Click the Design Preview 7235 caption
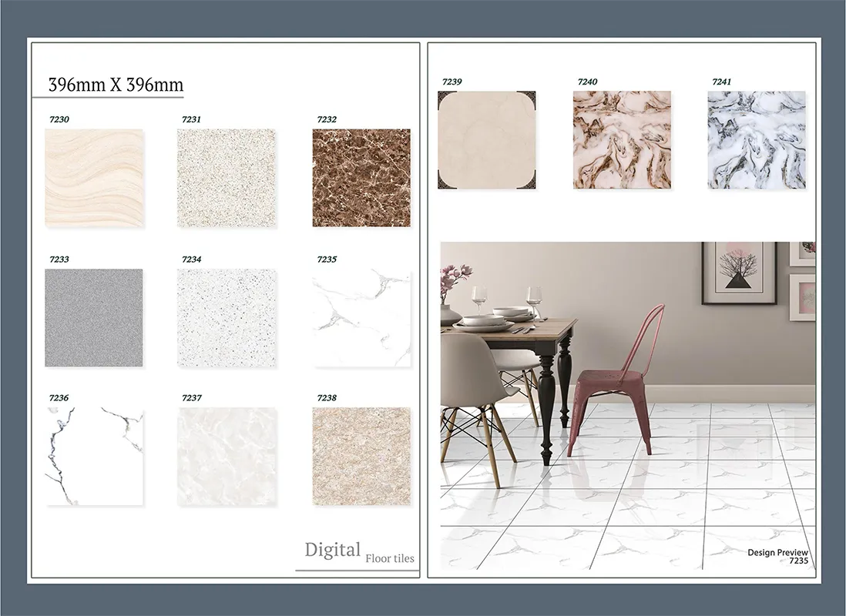Viewport: 846px width, 616px height. tap(777, 557)
